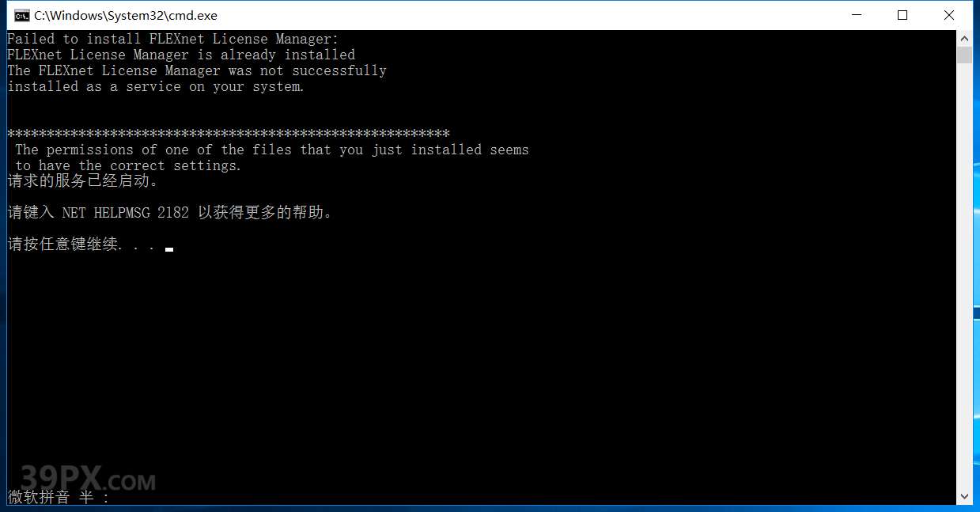Viewport: 980px width, 512px height.
Task: Click the scrollbar up arrow
Action: pyautogui.click(x=964, y=38)
